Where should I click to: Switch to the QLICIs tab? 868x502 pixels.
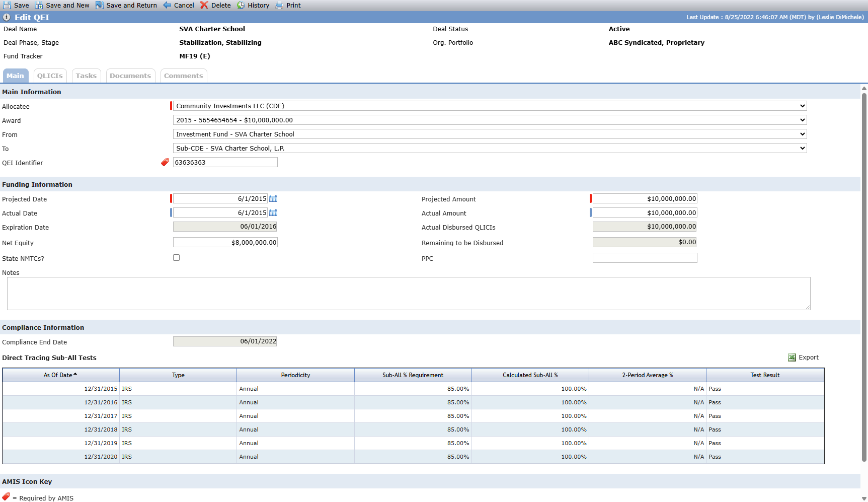pyautogui.click(x=50, y=76)
